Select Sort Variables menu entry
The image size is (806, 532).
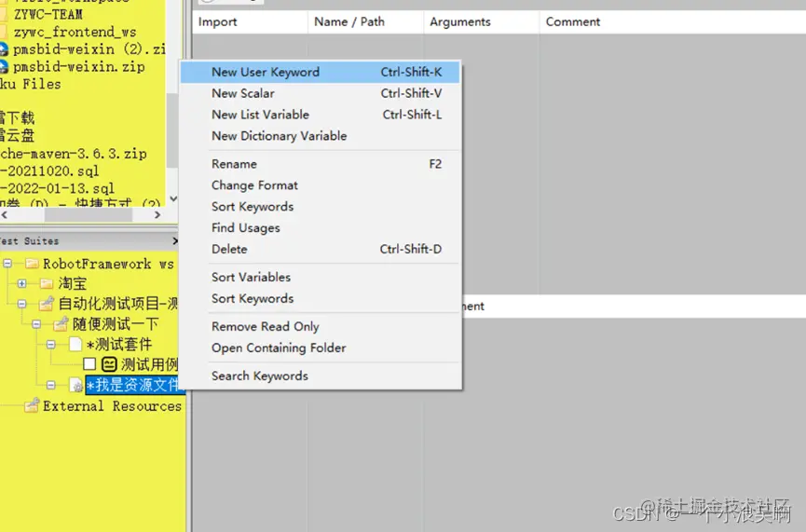(x=320, y=277)
